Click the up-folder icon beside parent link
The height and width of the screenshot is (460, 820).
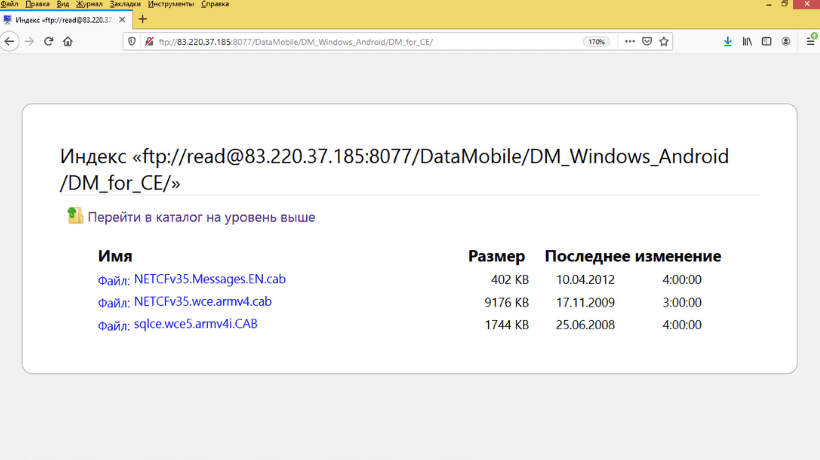tap(75, 215)
